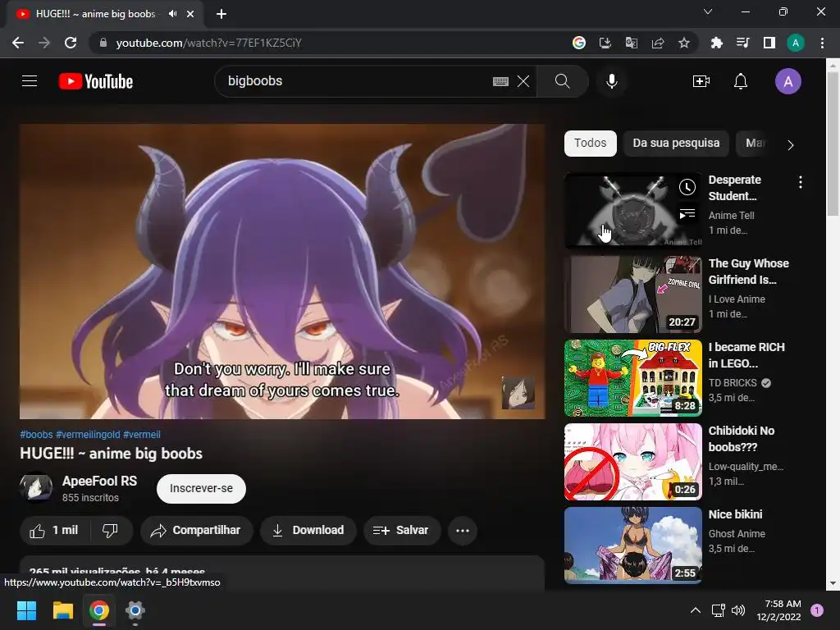The width and height of the screenshot is (840, 630).
Task: Like the video with thumbs up
Action: [54, 531]
